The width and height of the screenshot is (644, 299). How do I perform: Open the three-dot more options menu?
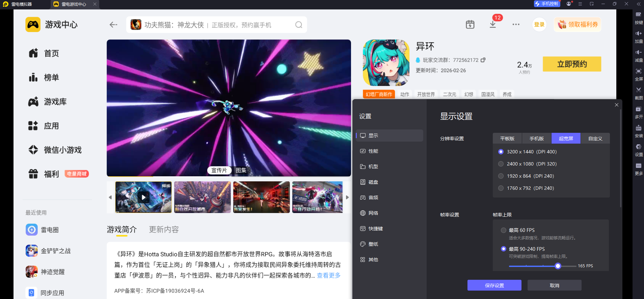(x=516, y=25)
